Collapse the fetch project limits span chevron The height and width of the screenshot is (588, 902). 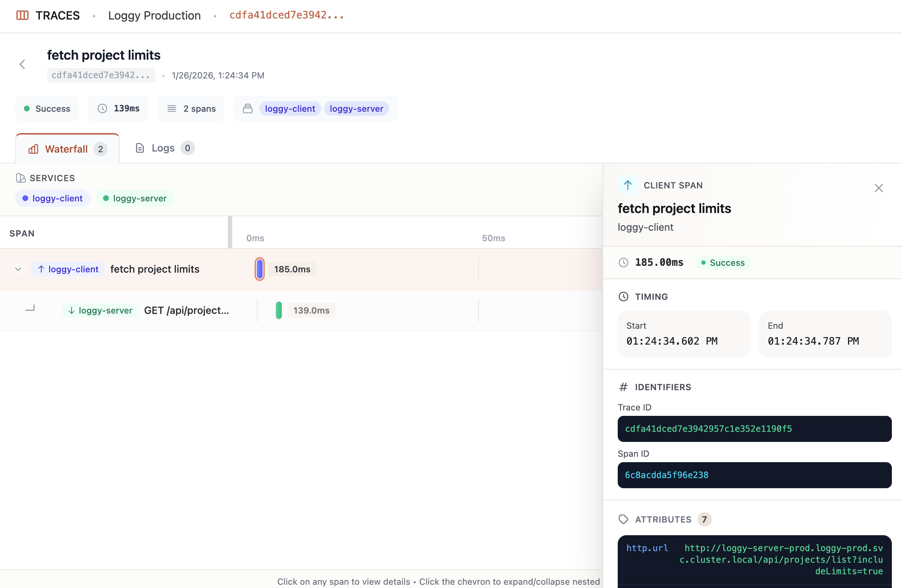tap(18, 269)
